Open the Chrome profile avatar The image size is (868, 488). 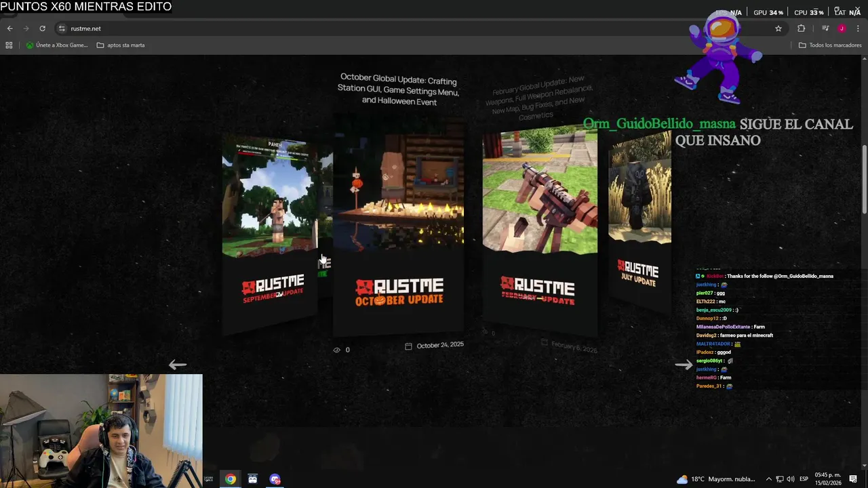click(x=842, y=28)
